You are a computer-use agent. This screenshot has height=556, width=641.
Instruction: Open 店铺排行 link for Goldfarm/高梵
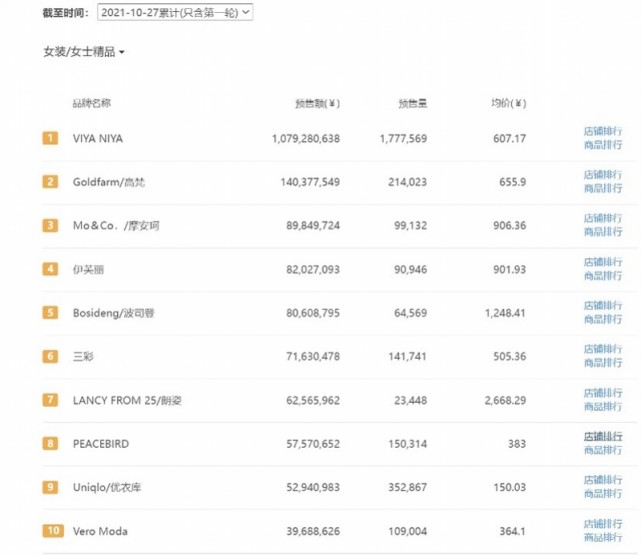click(x=603, y=175)
